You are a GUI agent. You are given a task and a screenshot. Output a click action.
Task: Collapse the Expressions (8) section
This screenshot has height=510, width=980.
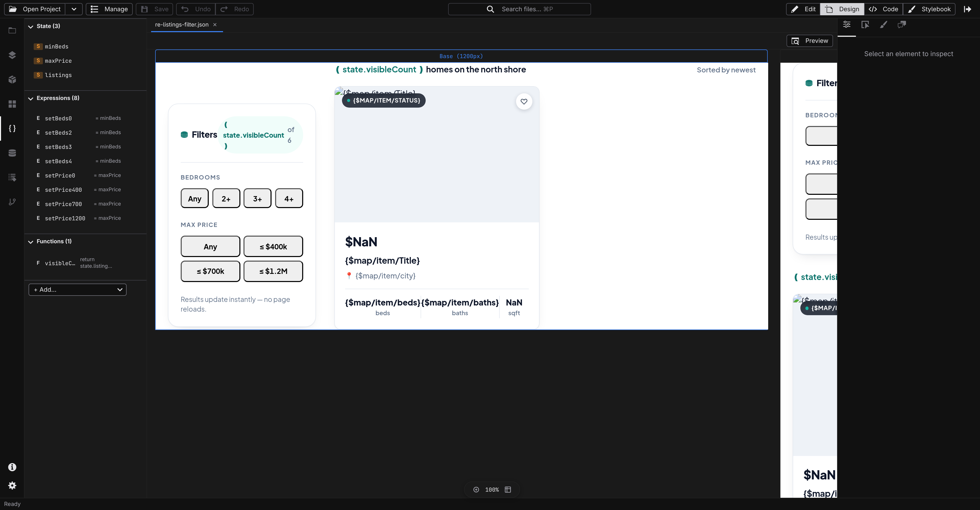pyautogui.click(x=30, y=98)
